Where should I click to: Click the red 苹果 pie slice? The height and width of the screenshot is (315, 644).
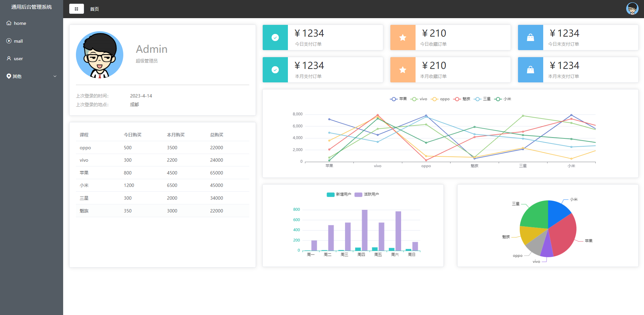563,235
